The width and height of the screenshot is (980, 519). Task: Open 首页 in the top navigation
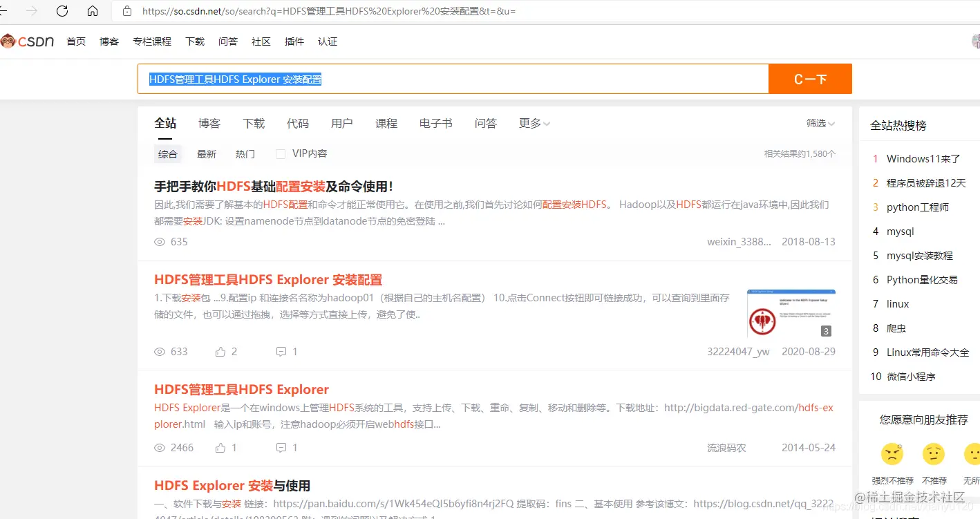[x=76, y=41]
